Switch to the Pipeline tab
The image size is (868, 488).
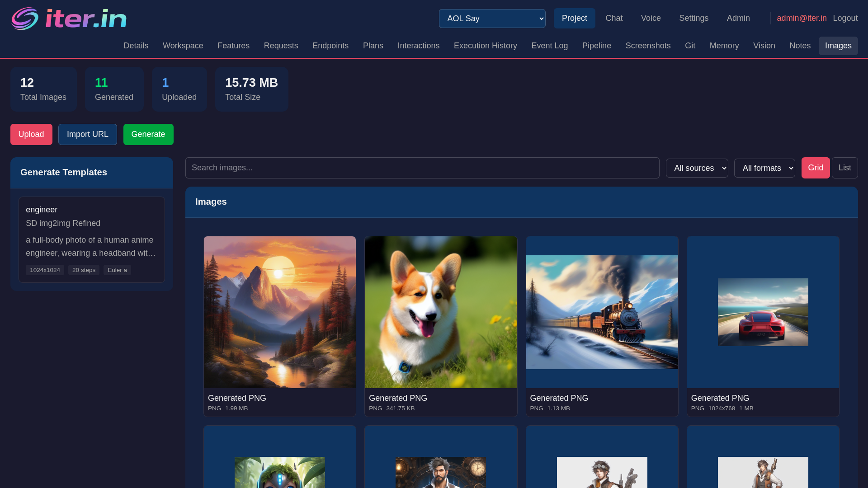pos(596,46)
